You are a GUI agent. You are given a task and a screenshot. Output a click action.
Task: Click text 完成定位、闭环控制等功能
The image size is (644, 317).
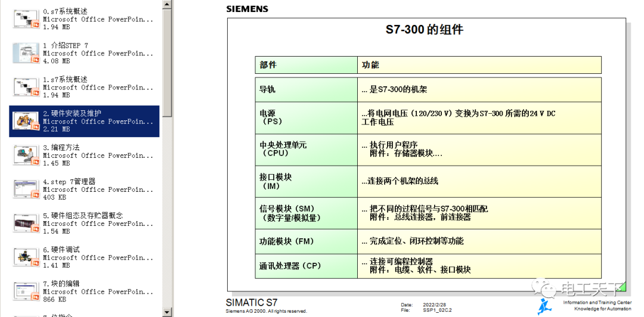click(416, 241)
